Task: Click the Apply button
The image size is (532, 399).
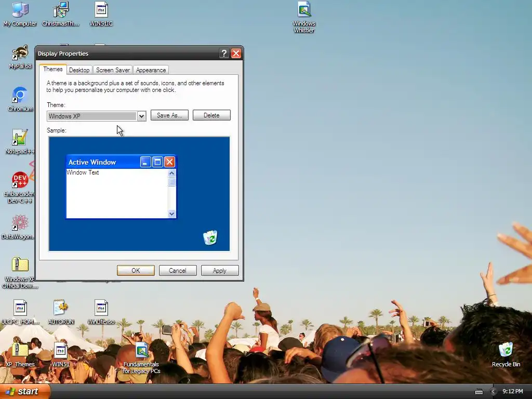Action: [x=220, y=270]
